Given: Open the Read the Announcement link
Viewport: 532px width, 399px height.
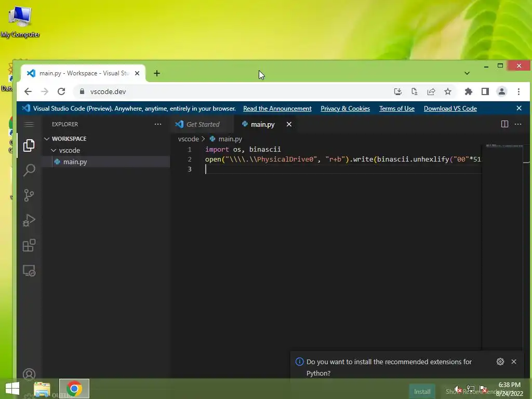Looking at the screenshot, I should click(x=277, y=109).
